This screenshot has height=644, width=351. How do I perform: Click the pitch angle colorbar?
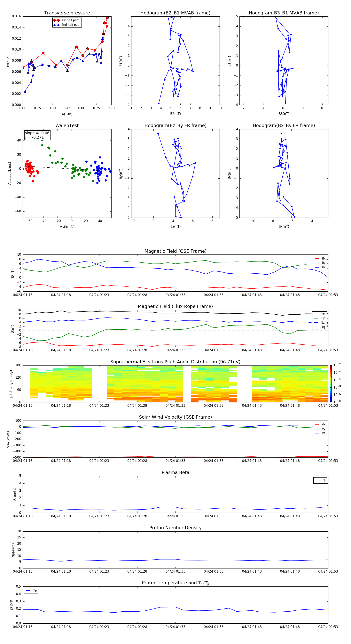pyautogui.click(x=331, y=384)
